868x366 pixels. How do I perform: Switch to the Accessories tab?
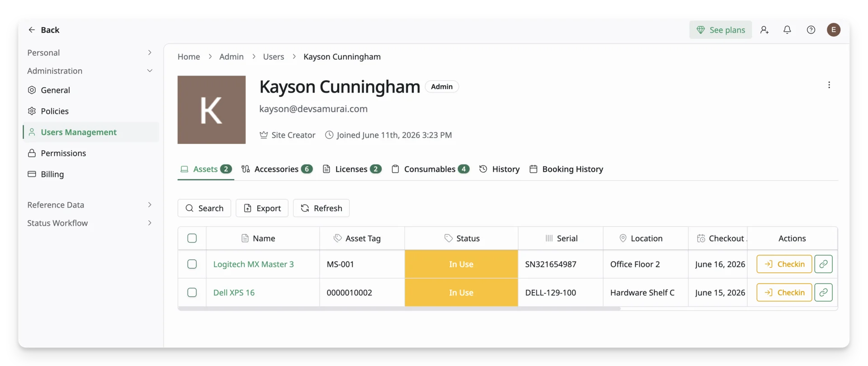pos(277,169)
